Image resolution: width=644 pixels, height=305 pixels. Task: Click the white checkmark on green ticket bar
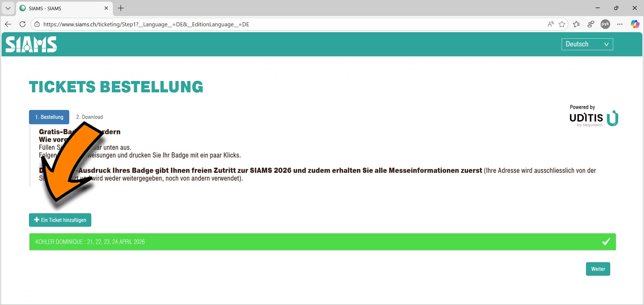[x=606, y=242]
